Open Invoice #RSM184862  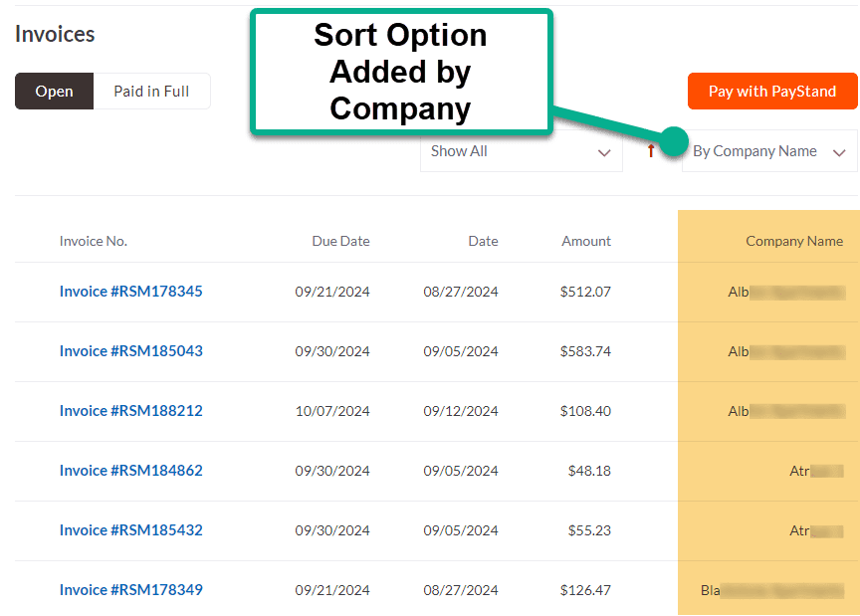click(131, 471)
